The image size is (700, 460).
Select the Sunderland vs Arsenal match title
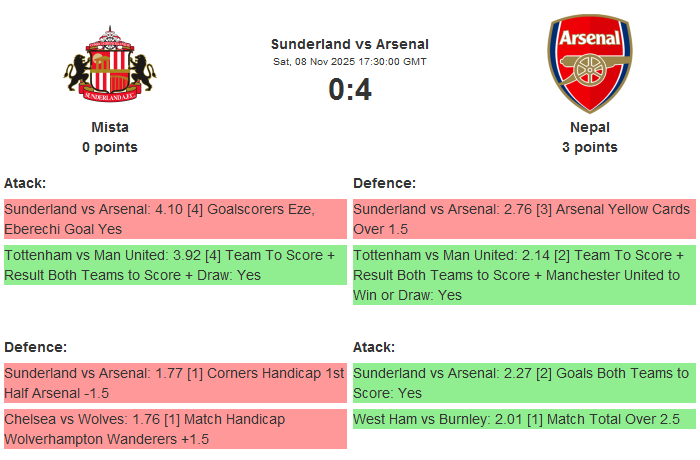[349, 44]
